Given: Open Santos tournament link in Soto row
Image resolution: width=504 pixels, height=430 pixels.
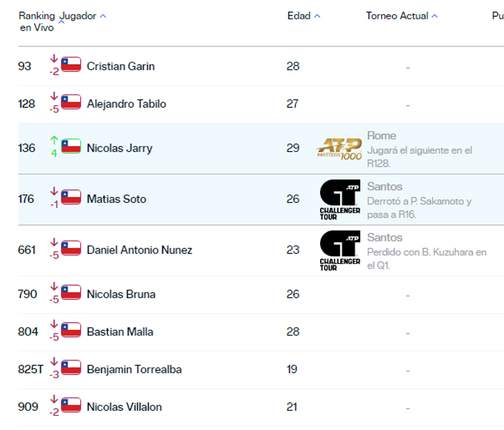Looking at the screenshot, I should (x=385, y=187).
